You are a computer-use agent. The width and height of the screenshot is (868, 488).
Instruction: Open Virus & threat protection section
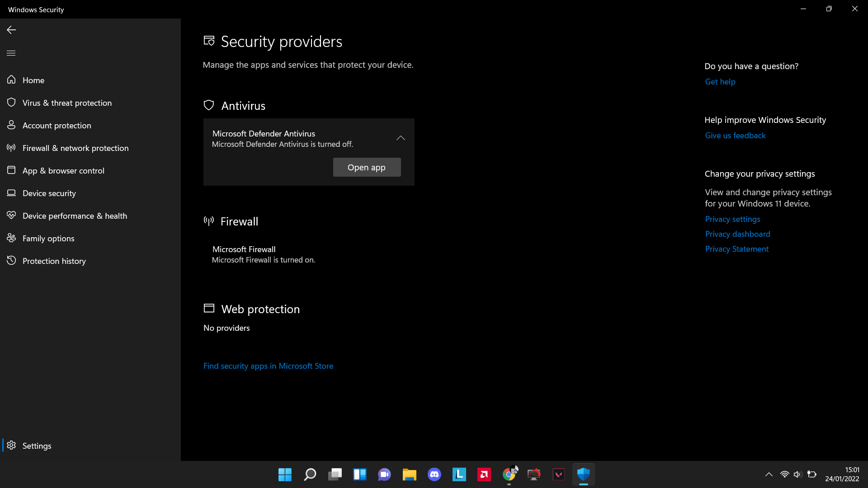pos(67,103)
